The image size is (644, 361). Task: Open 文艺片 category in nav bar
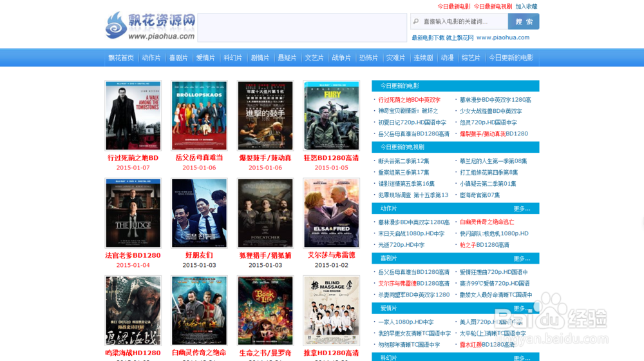click(314, 58)
